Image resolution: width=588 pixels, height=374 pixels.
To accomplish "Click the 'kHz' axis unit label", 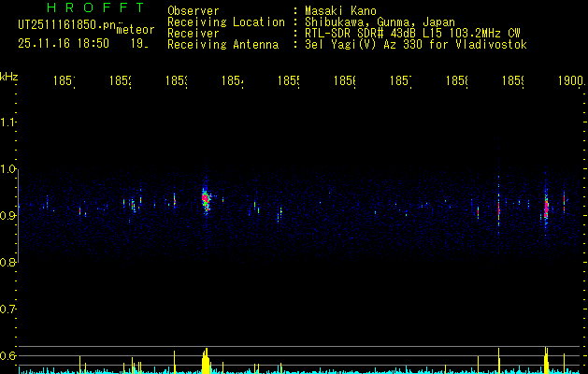I will click(x=9, y=77).
